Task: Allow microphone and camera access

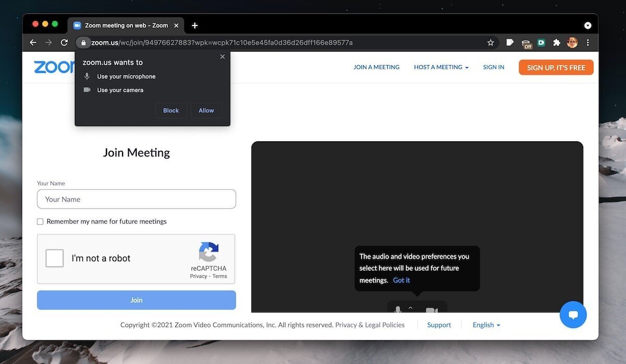Action: (x=206, y=110)
